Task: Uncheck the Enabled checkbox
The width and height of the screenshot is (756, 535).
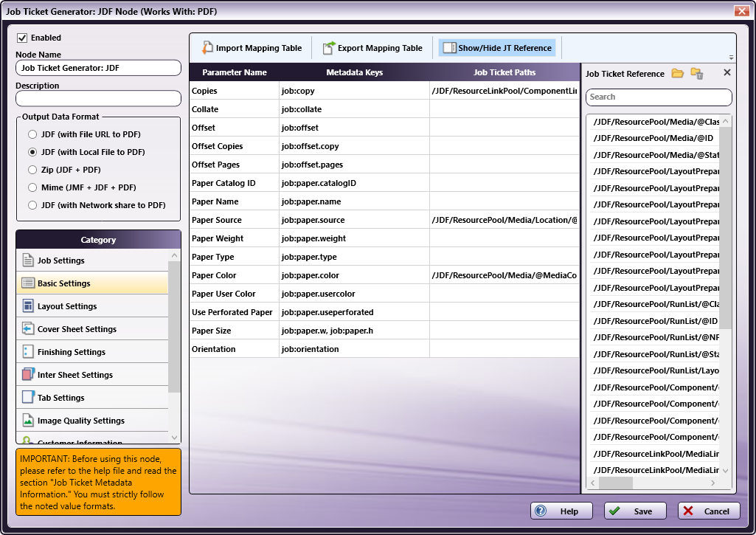Action: (22, 38)
